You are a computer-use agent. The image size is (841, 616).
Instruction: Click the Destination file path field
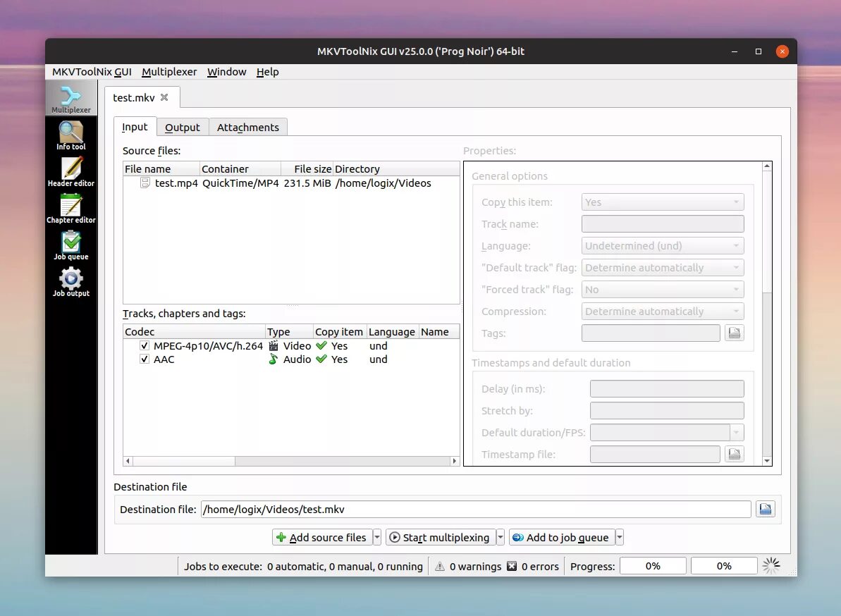pyautogui.click(x=476, y=510)
